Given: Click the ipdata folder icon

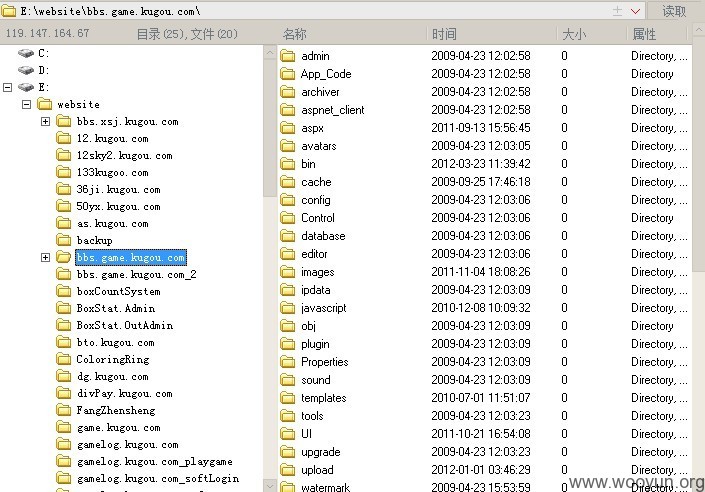Looking at the screenshot, I should pos(288,290).
